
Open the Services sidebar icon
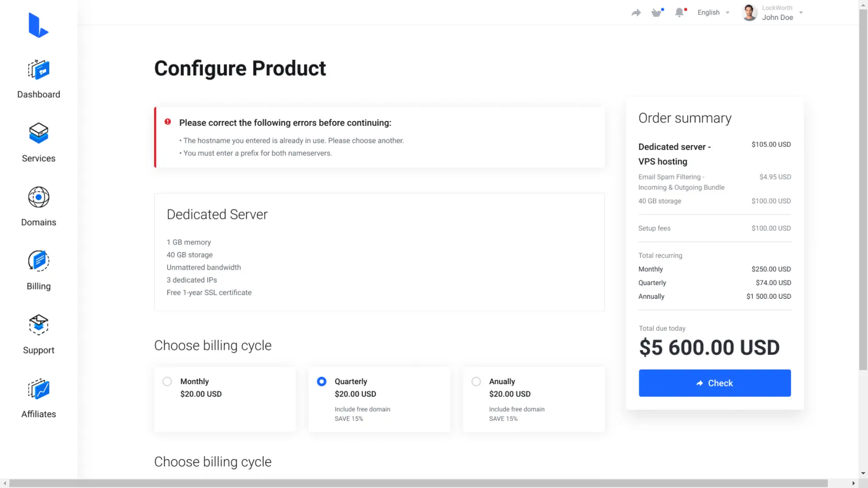coord(38,133)
